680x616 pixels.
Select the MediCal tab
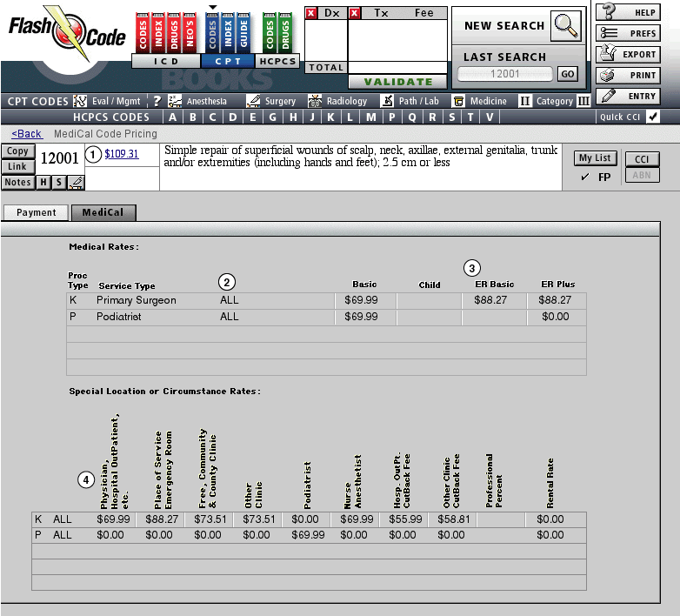103,212
